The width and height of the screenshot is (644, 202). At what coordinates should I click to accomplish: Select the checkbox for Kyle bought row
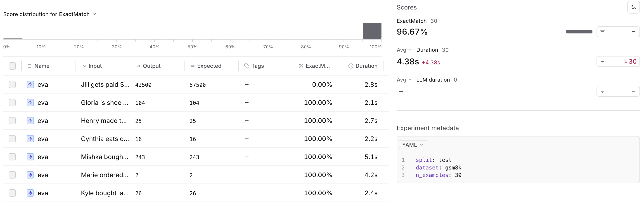[12, 193]
